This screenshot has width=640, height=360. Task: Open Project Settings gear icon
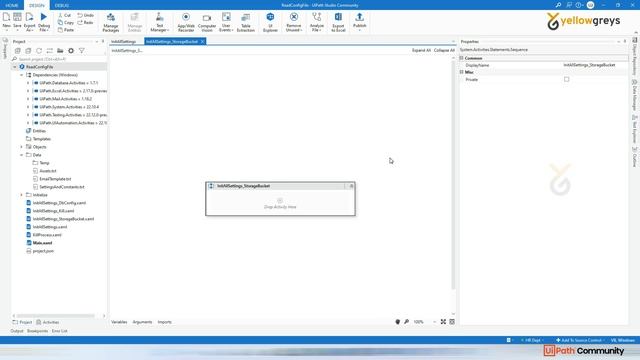point(71,51)
